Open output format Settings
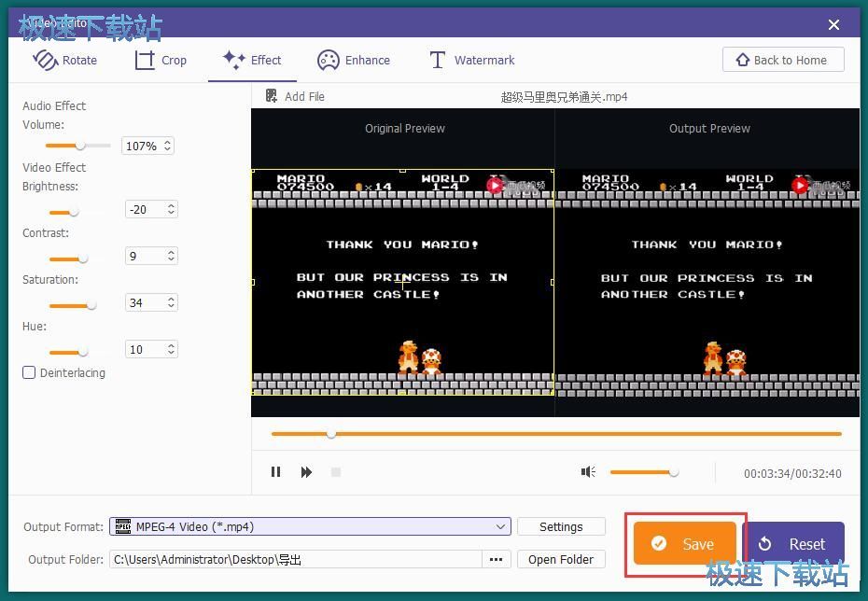 [561, 526]
